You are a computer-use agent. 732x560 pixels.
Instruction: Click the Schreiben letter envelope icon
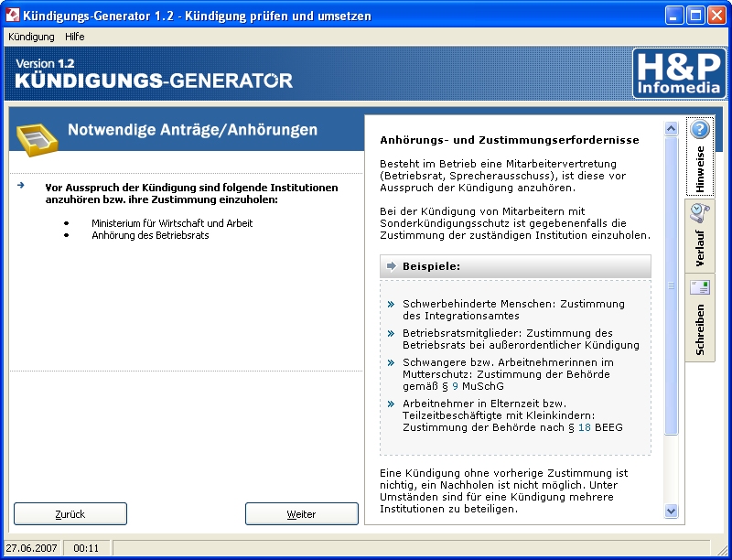(x=700, y=287)
